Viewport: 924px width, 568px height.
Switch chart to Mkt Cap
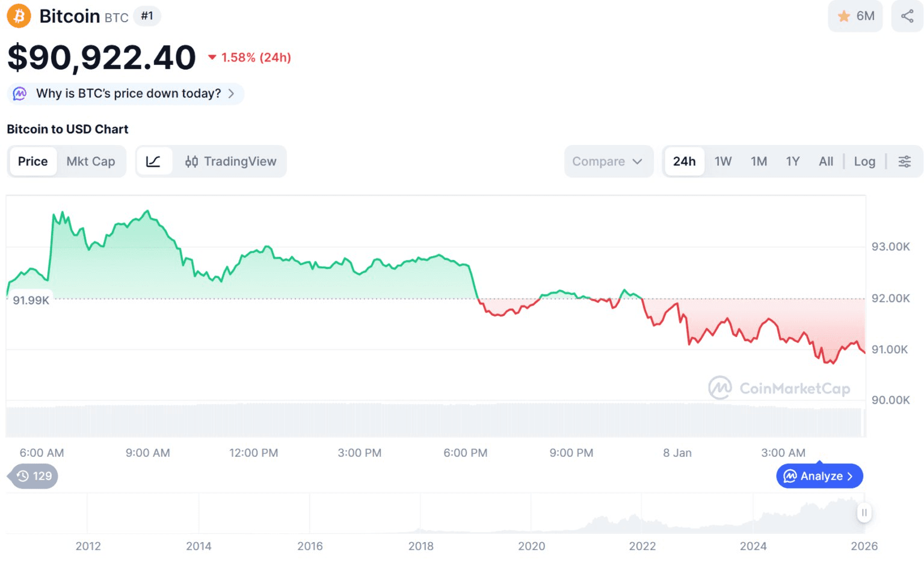coord(91,161)
